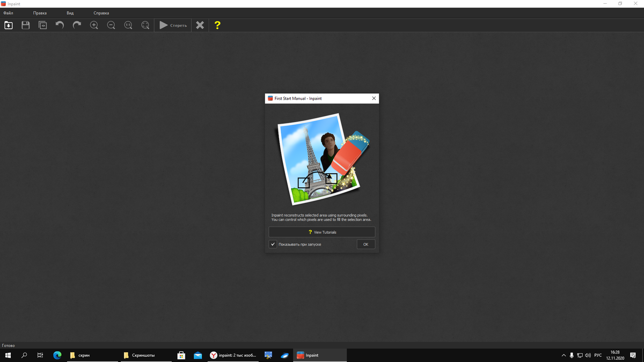Click the Inpaint taskbar button
This screenshot has height=362, width=644.
320,355
